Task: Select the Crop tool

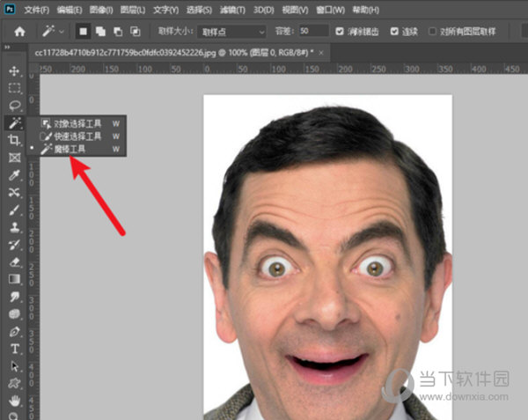Action: pyautogui.click(x=14, y=141)
